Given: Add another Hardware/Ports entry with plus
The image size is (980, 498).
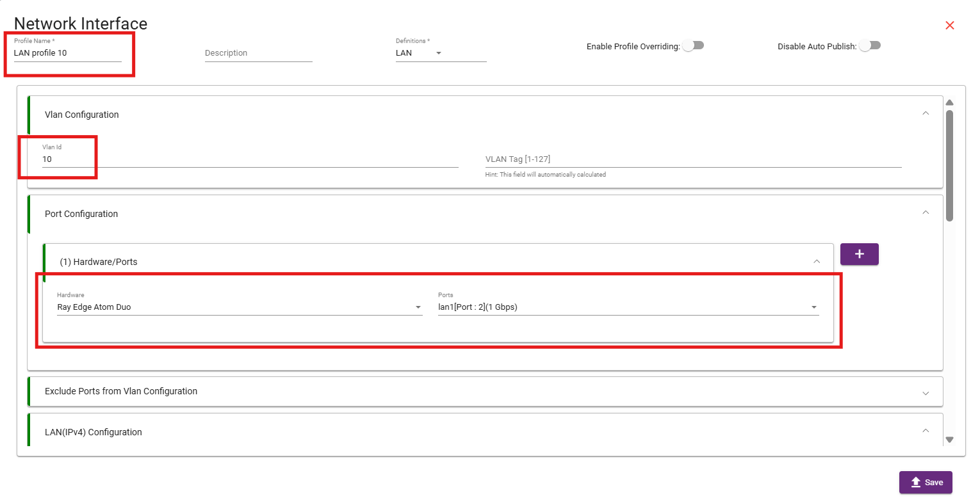Looking at the screenshot, I should 859,254.
